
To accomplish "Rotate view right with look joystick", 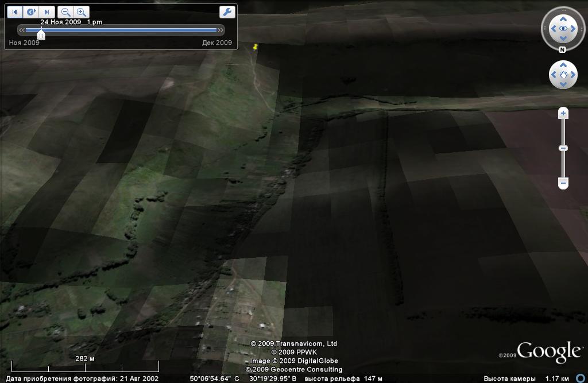I will 574,28.
